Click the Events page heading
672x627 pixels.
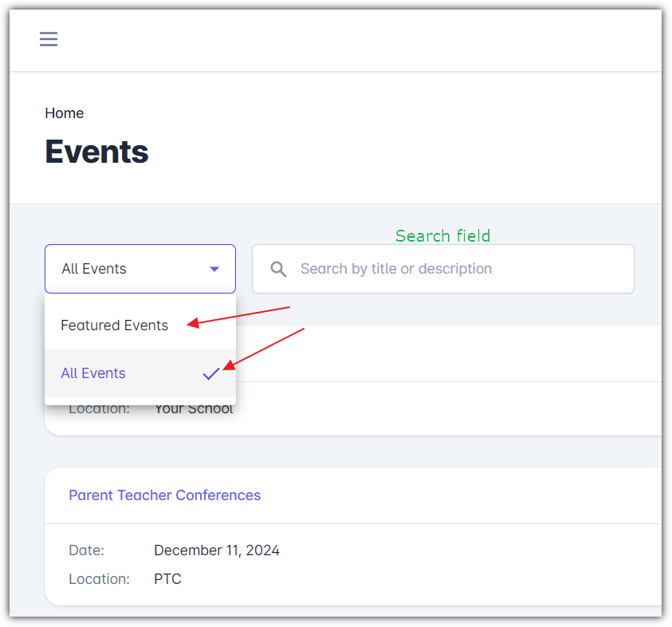[x=96, y=152]
